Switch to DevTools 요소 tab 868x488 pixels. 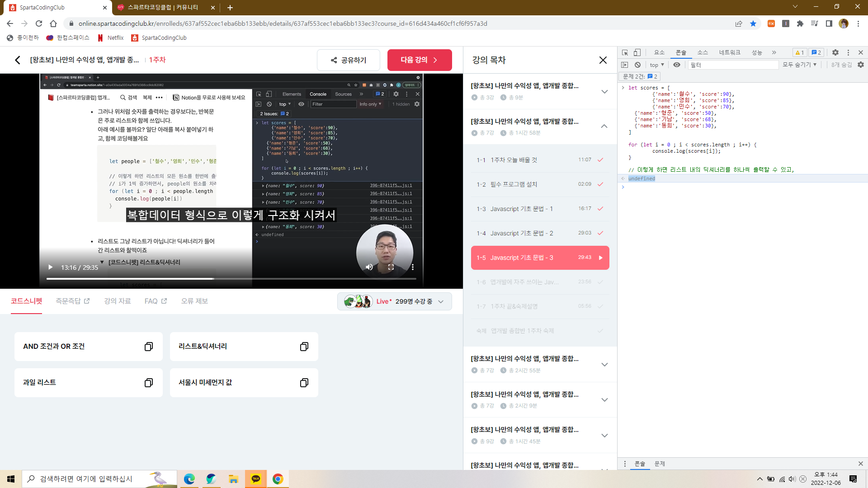659,52
